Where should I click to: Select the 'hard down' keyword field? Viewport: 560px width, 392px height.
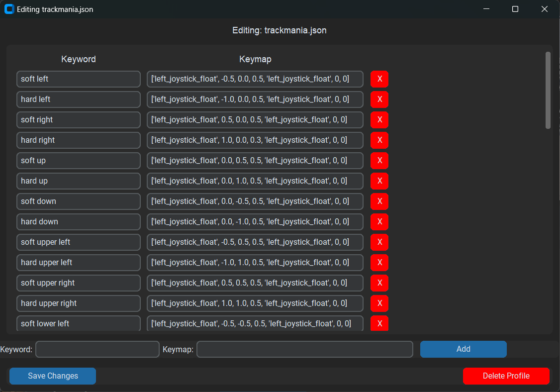tap(79, 221)
